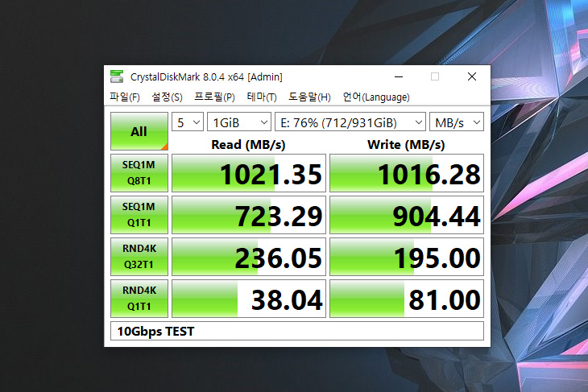Start the RND4K Q1T1 test
Screen dimensions: 588x392
coord(139,299)
